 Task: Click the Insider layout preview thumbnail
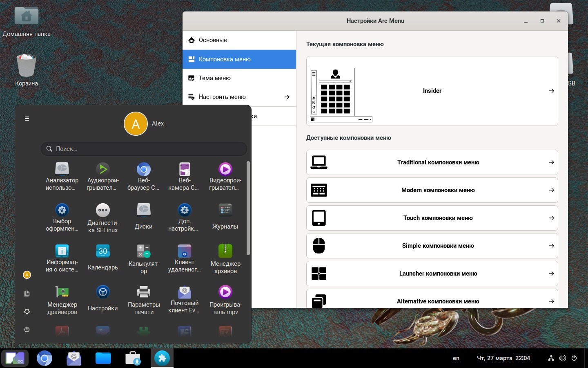point(341,95)
